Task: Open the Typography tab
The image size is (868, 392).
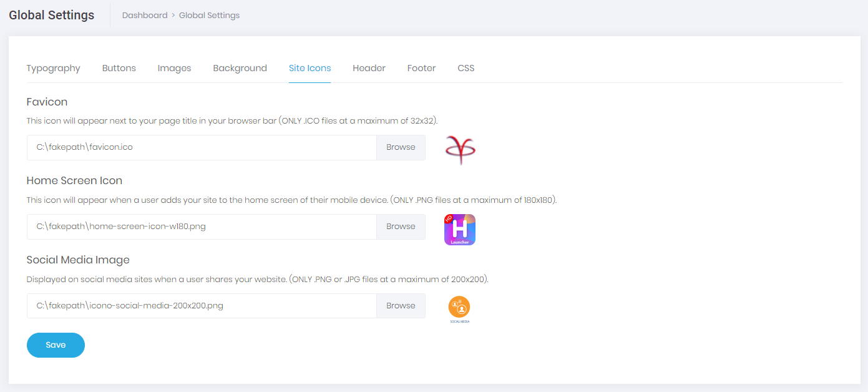Action: point(53,68)
